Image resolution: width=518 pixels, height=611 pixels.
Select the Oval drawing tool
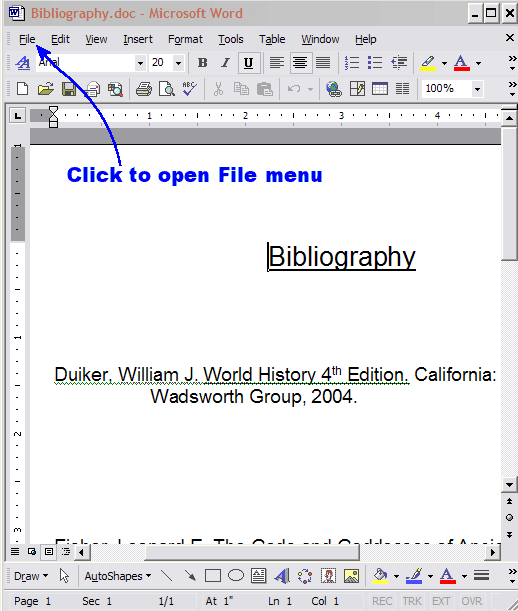236,576
